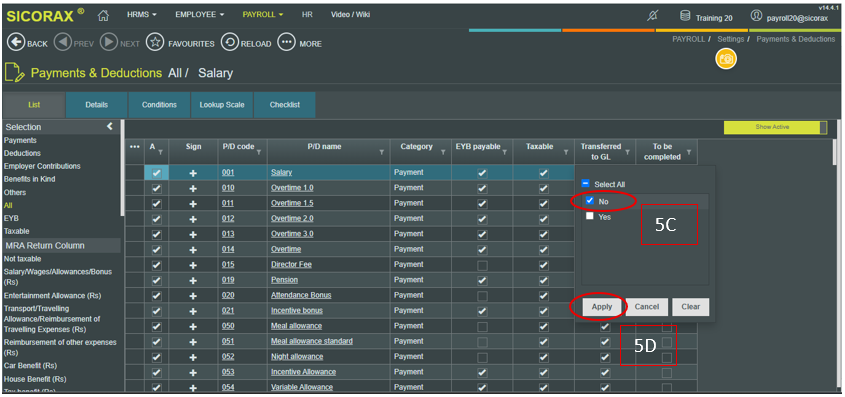Click the RELOAD icon

[230, 43]
